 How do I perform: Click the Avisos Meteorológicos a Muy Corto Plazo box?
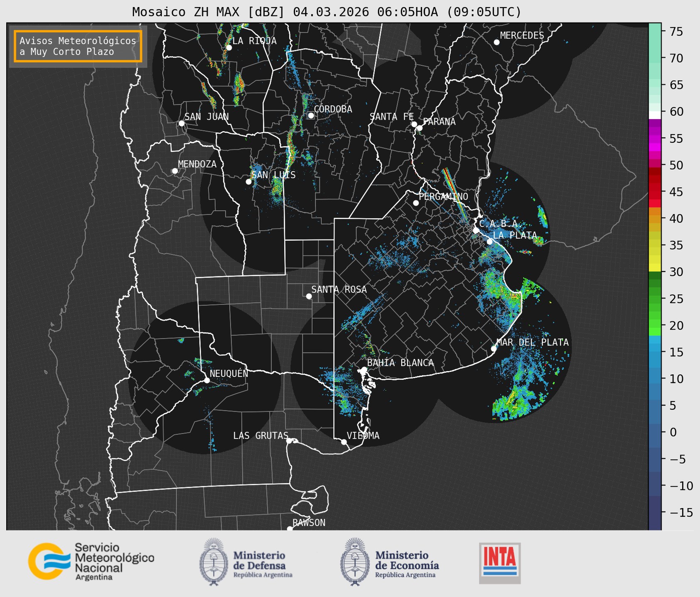78,46
